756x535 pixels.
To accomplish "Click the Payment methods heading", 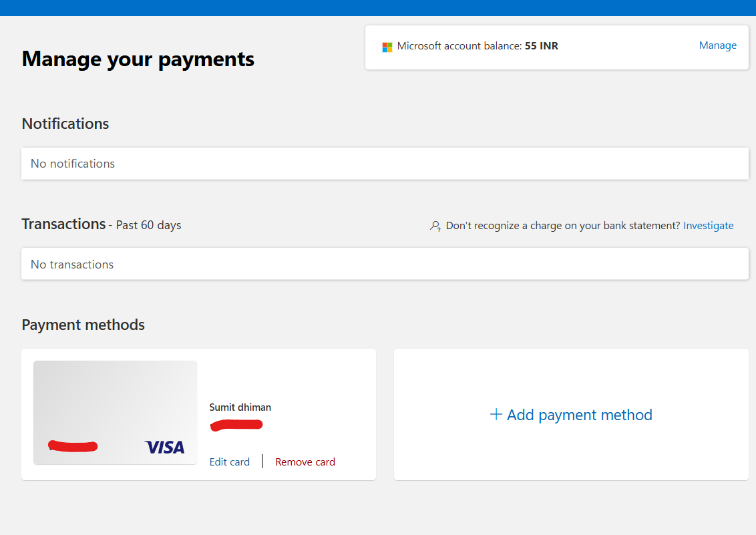I will pyautogui.click(x=83, y=325).
